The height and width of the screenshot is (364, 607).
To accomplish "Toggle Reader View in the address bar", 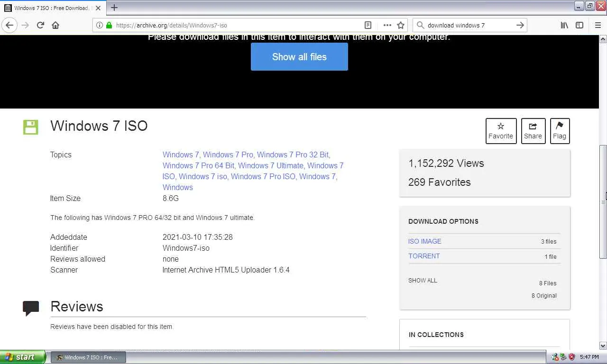I will tap(368, 26).
